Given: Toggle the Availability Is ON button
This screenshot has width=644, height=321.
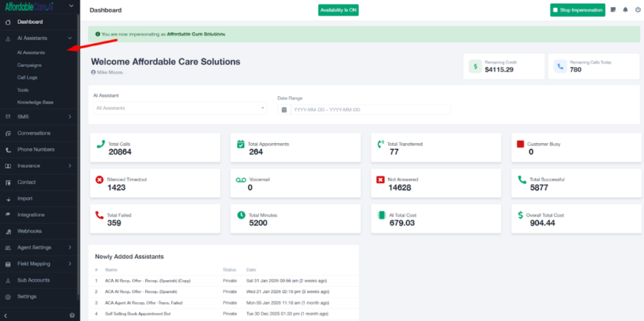Looking at the screenshot, I should (338, 10).
